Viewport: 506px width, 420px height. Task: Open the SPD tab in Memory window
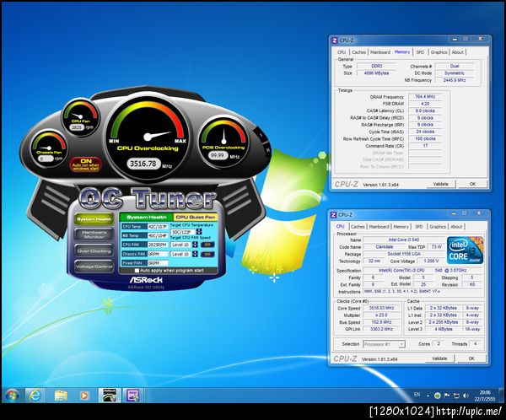(x=420, y=52)
